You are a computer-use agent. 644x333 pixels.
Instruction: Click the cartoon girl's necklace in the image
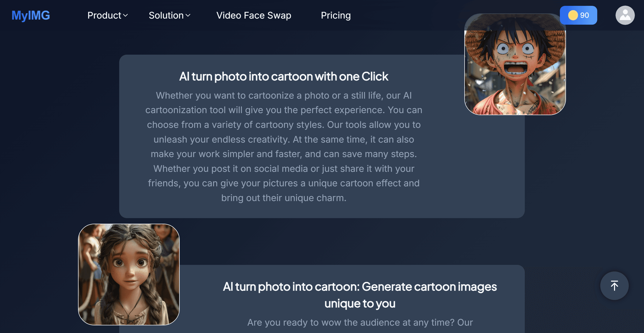point(129,311)
